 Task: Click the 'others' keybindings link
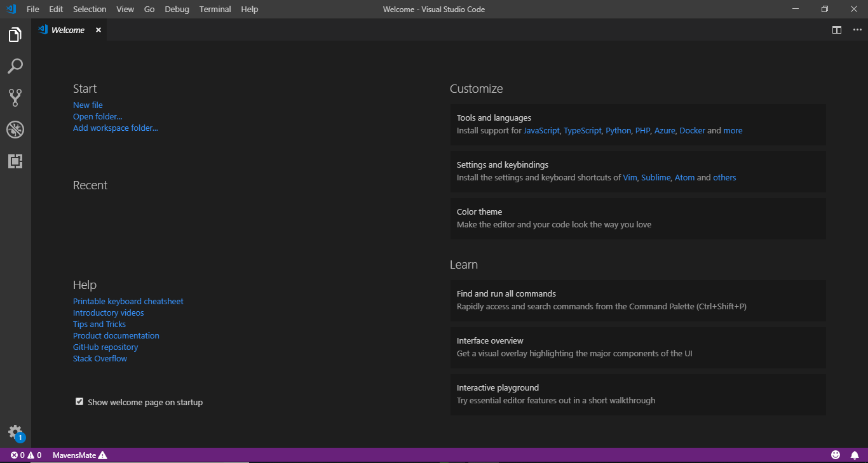(x=724, y=177)
